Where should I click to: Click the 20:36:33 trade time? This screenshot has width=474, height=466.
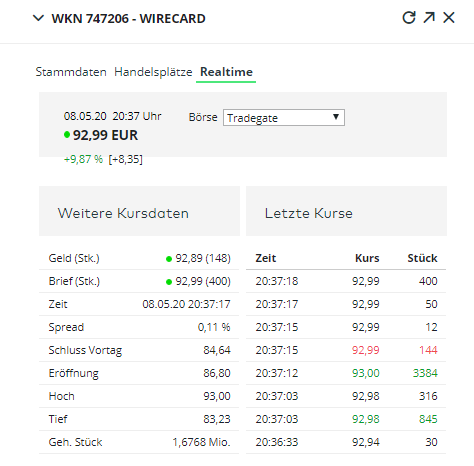click(x=277, y=442)
